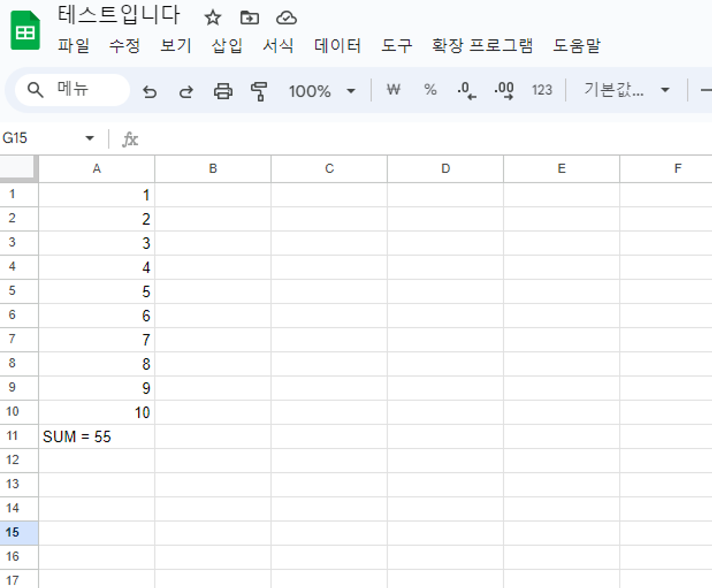
Task: Select cell containing SUM = 55
Action: click(x=97, y=436)
